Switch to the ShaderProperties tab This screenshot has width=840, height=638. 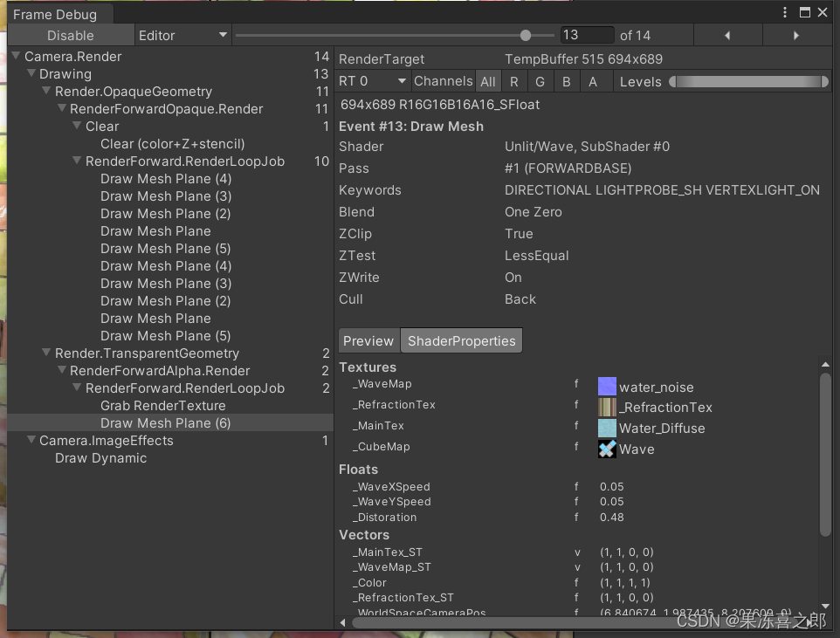pyautogui.click(x=461, y=340)
